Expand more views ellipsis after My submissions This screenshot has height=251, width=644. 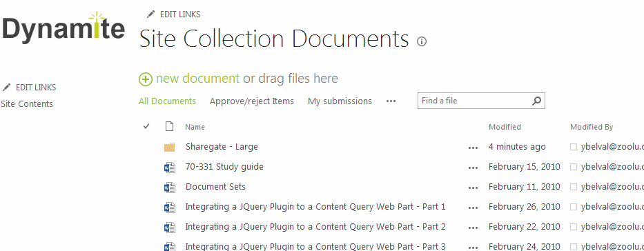point(391,101)
